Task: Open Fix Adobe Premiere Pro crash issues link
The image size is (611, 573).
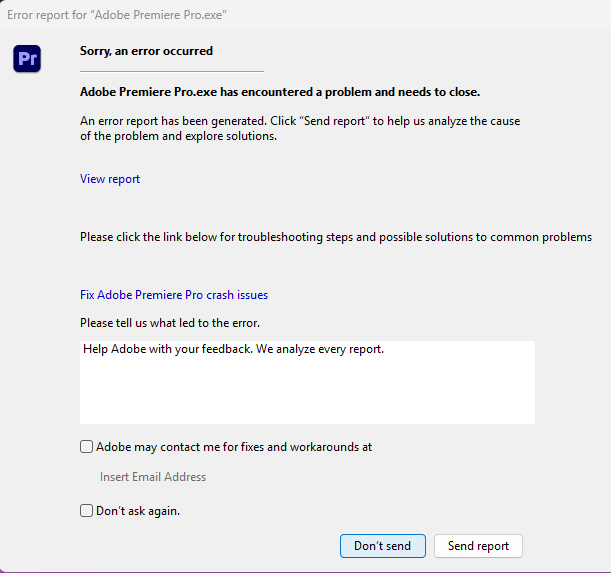Action: click(174, 295)
